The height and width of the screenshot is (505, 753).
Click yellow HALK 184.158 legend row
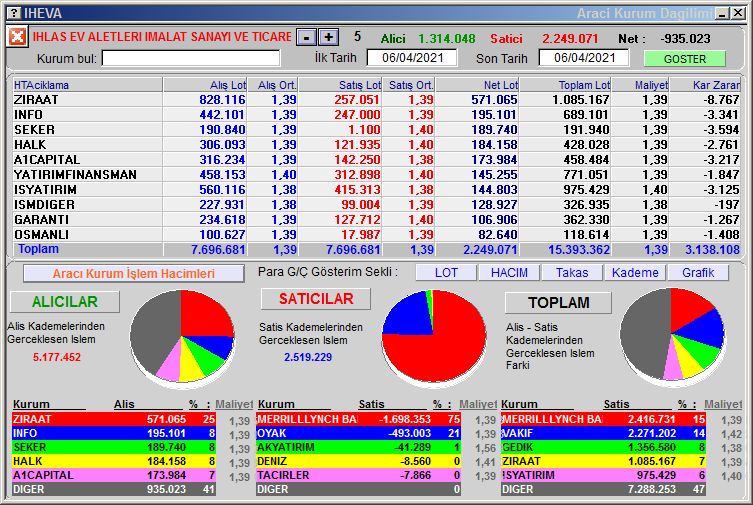coord(114,461)
